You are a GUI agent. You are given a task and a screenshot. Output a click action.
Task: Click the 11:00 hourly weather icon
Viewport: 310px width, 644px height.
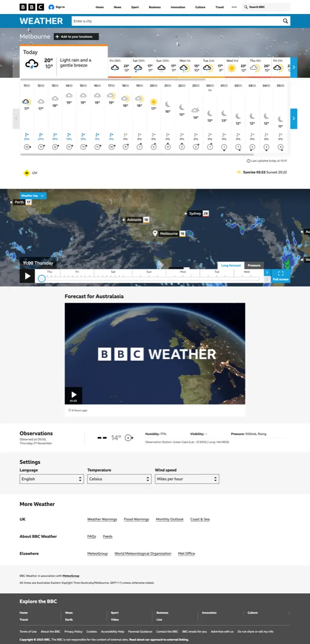(x=26, y=101)
